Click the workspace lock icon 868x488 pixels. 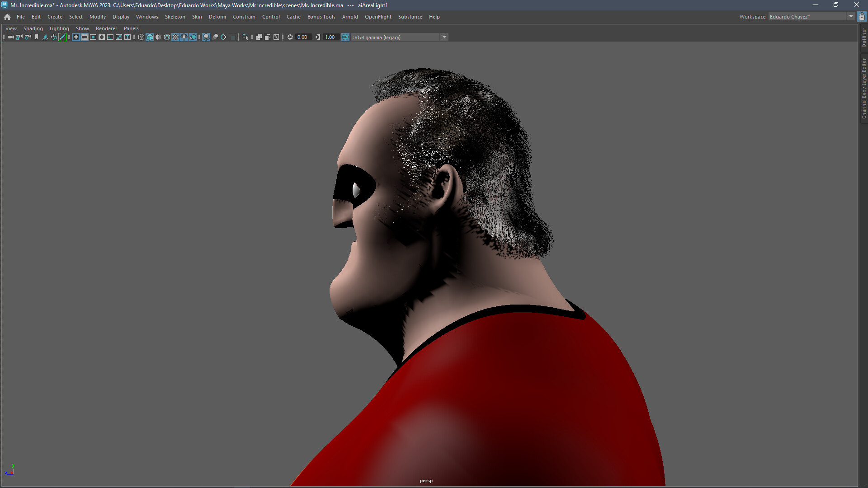pos(862,16)
